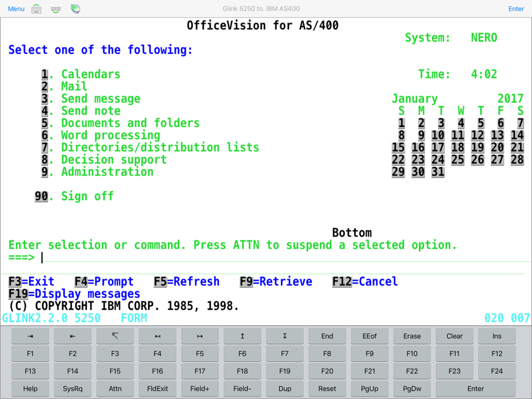Tap the Reset key
Viewport: 532px width, 399px height.
pos(327,389)
